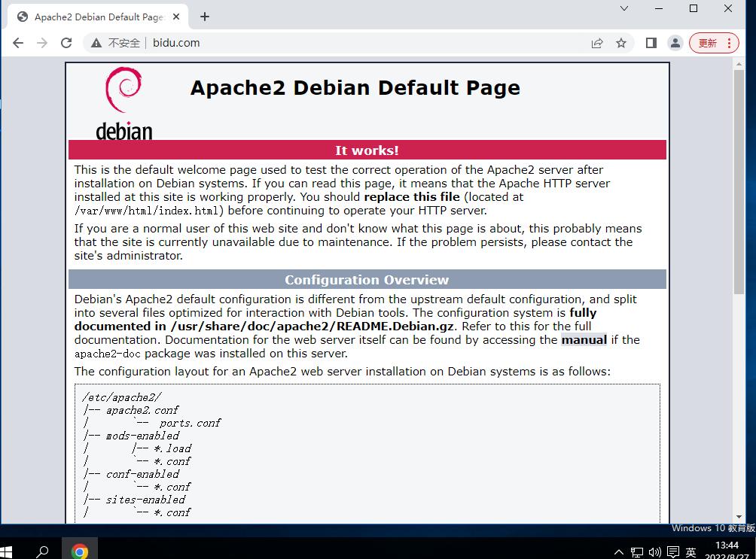Click the Chrome taskbar icon

click(x=80, y=550)
